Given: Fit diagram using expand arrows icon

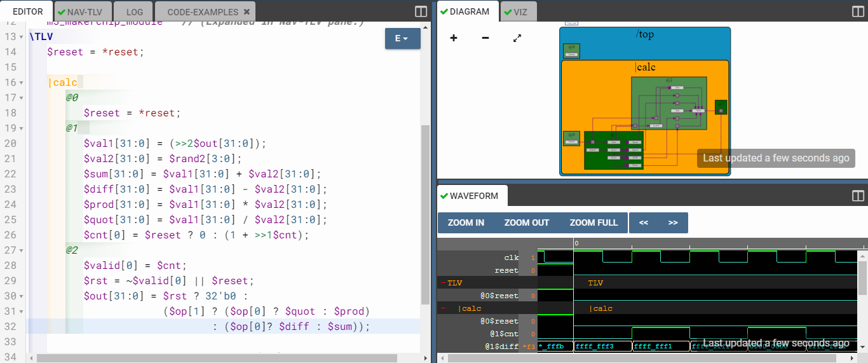Looking at the screenshot, I should tap(517, 38).
